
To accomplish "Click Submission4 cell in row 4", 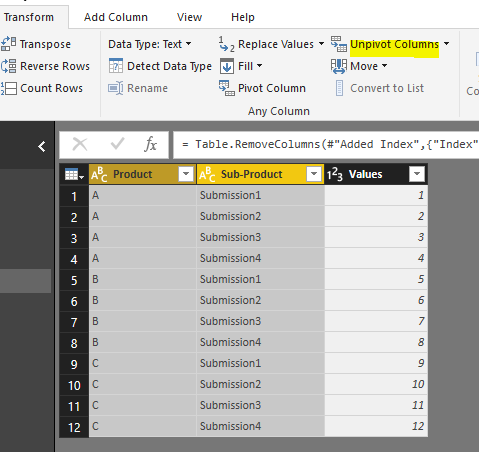I will pyautogui.click(x=261, y=258).
